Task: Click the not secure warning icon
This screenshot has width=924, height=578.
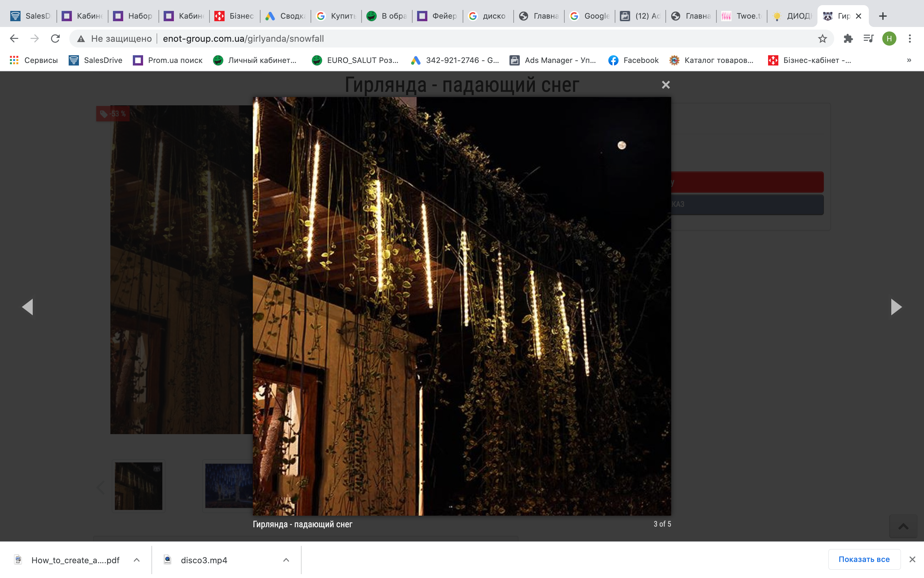Action: pyautogui.click(x=81, y=39)
